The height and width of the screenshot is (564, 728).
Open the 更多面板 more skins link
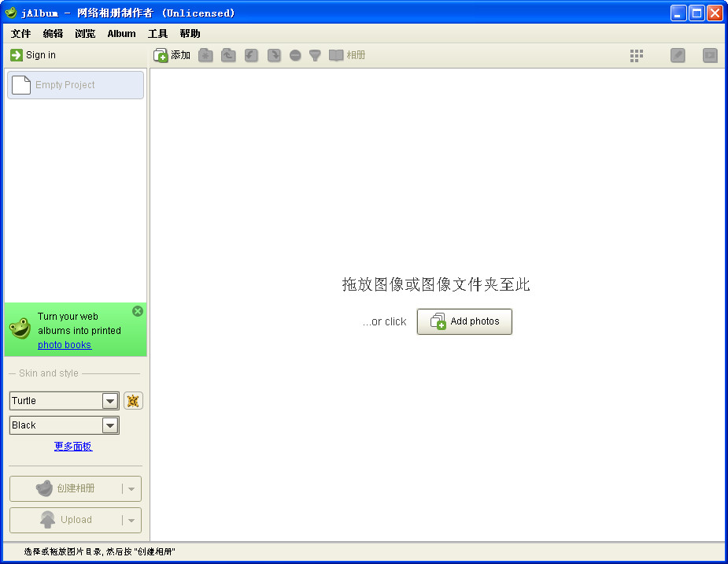pyautogui.click(x=73, y=447)
